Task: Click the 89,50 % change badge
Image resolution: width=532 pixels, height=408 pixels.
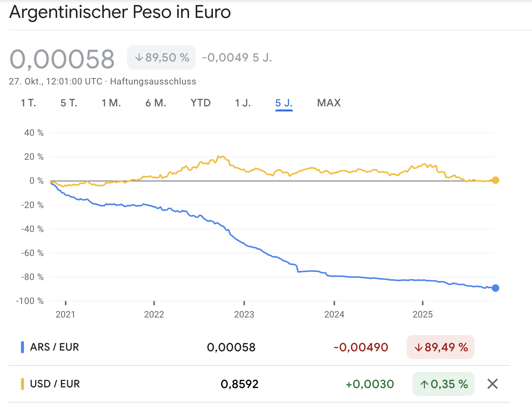Action: click(161, 57)
